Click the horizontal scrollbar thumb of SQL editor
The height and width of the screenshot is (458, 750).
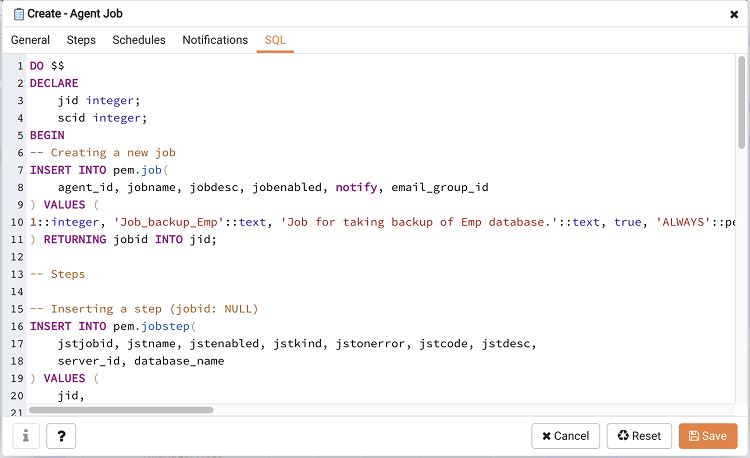[121, 410]
